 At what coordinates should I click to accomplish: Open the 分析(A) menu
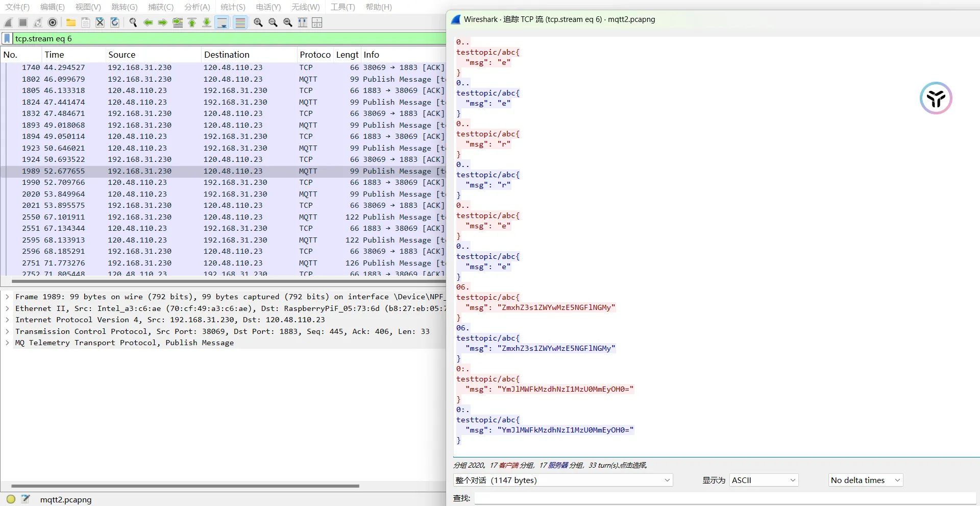[x=197, y=7]
